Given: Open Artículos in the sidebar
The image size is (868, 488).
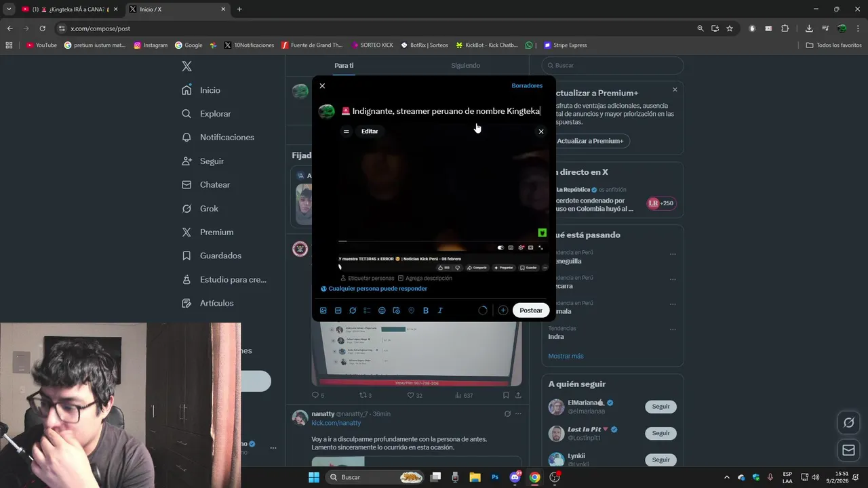Looking at the screenshot, I should 208,304.
